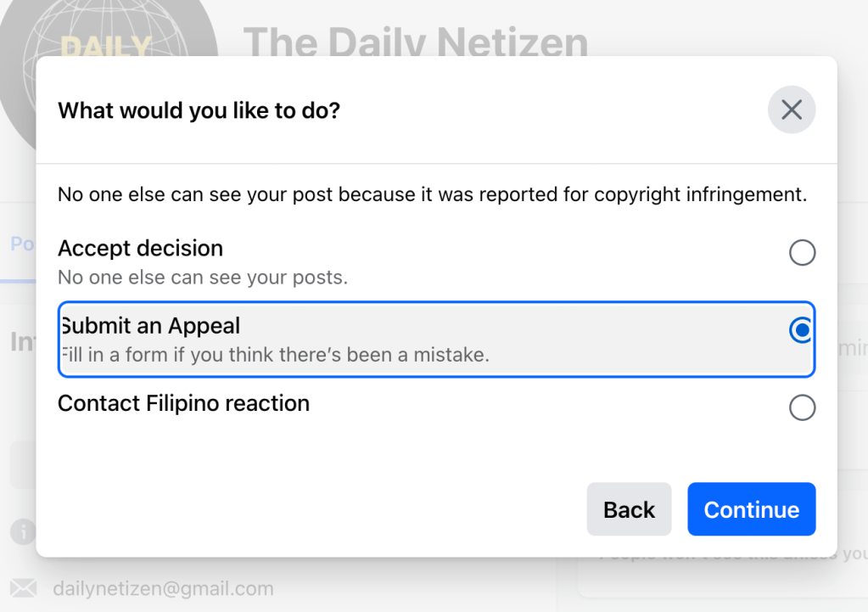Click the "No one else can see your posts." subtext

coord(203,277)
